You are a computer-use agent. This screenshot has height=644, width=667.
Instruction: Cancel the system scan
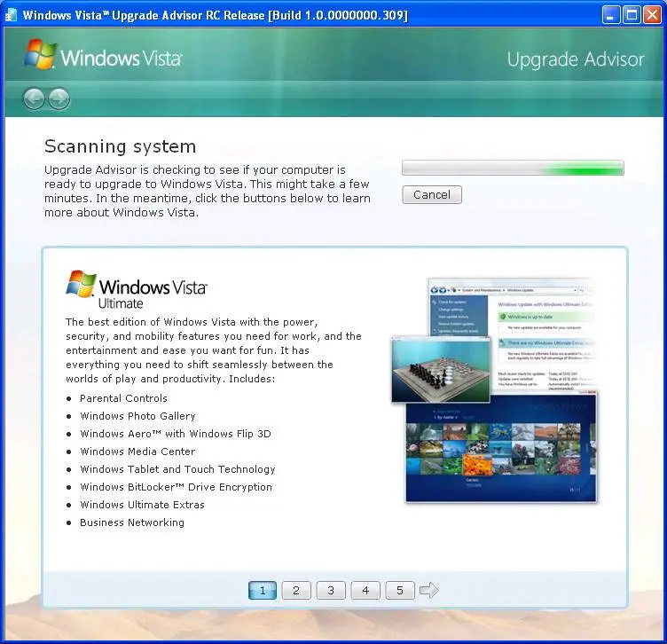pyautogui.click(x=432, y=195)
